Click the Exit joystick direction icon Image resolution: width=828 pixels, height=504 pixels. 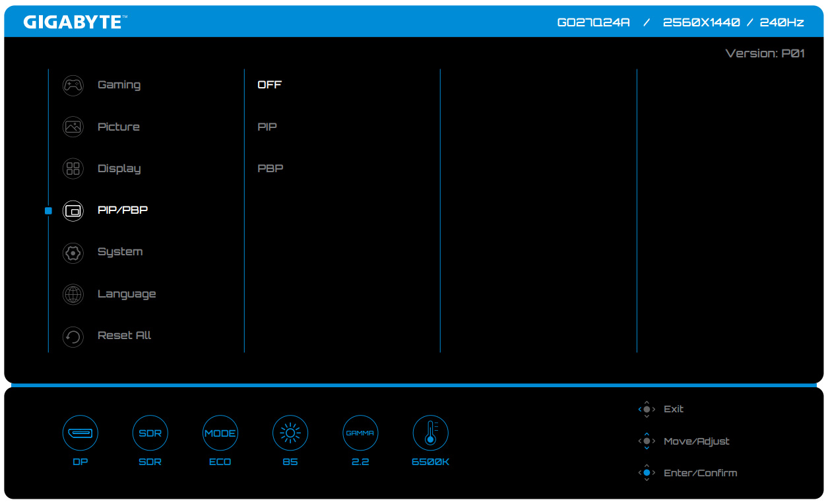(x=647, y=409)
